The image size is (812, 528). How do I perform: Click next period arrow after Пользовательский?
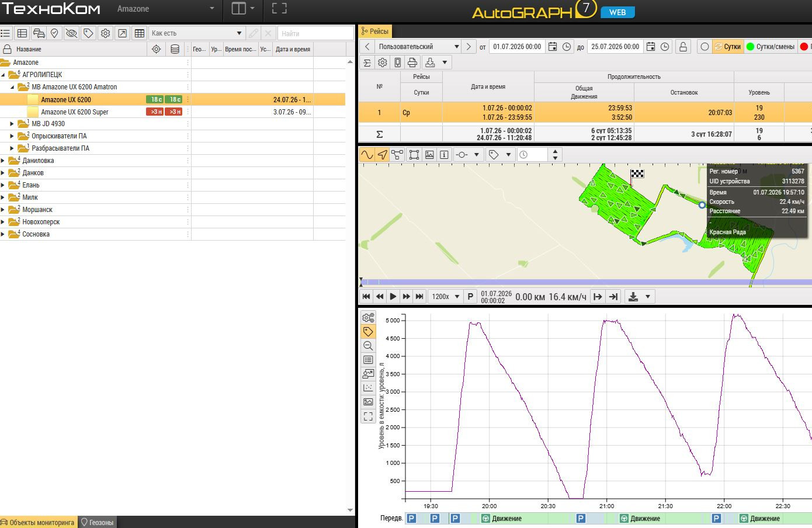pyautogui.click(x=469, y=47)
